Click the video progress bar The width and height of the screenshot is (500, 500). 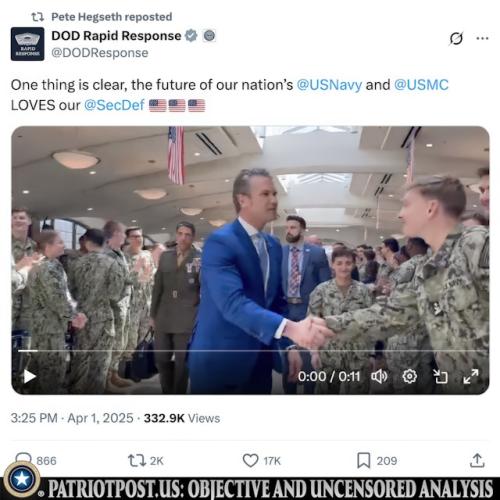tap(252, 351)
